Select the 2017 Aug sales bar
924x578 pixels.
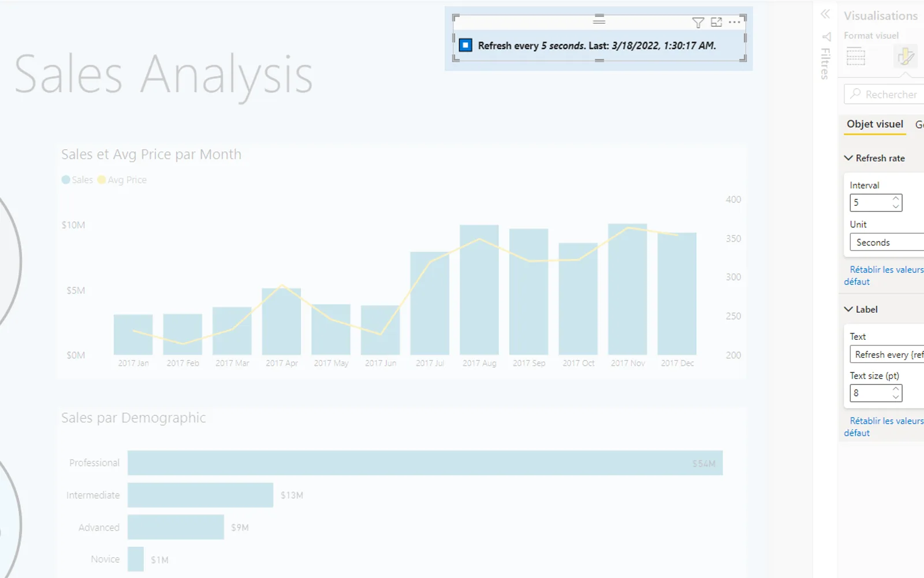coord(479,290)
